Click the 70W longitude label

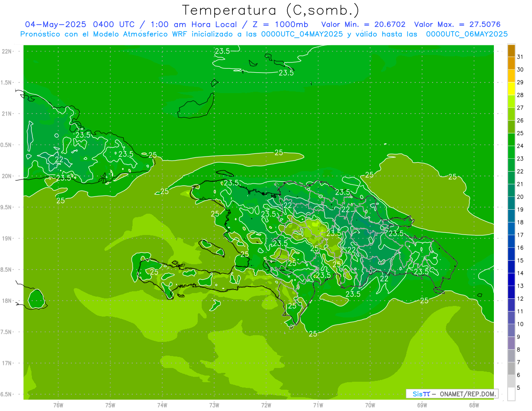point(370,405)
